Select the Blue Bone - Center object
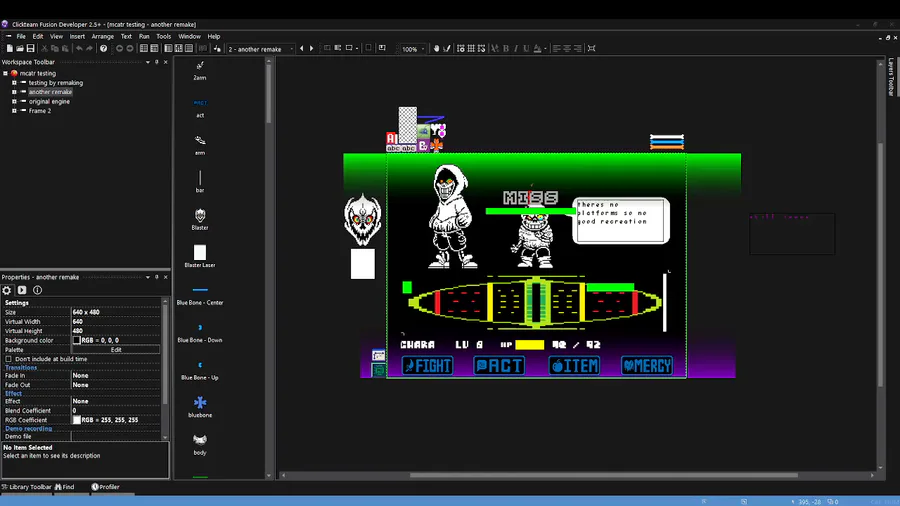900x506 pixels. pos(200,294)
